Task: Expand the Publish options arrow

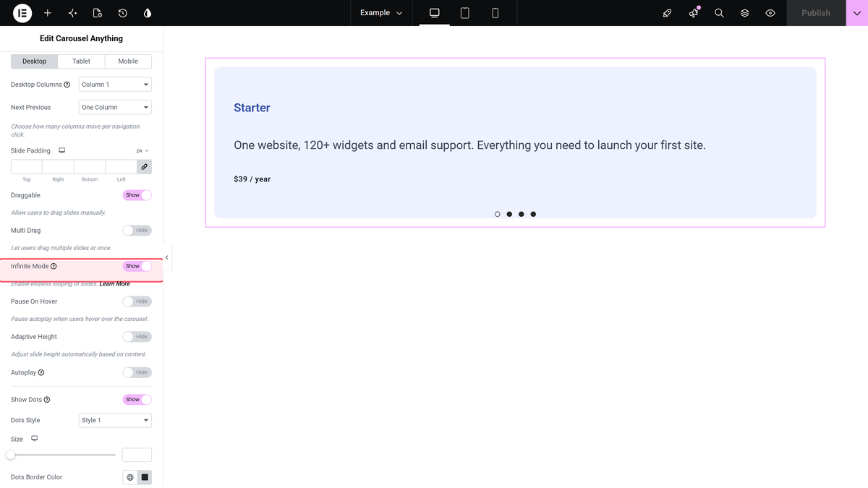Action: [857, 13]
